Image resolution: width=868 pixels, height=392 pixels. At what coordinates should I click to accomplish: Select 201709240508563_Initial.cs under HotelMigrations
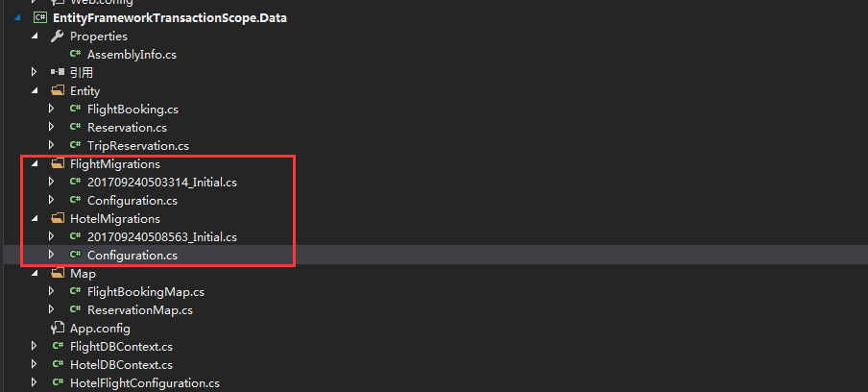click(162, 237)
